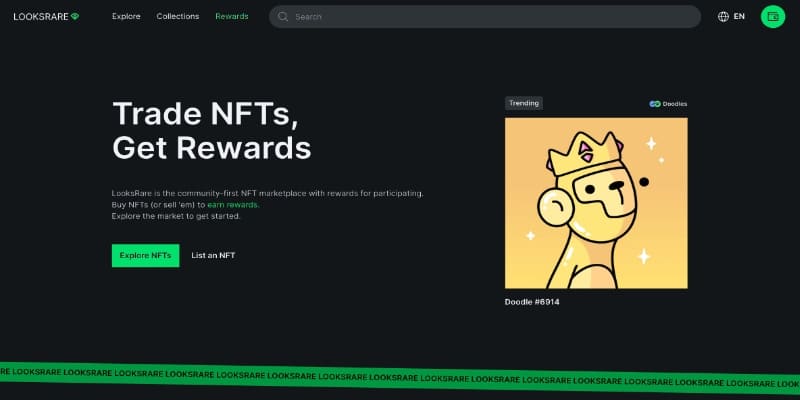Open the Doodle #6914 artwork thumbnail
800x400 pixels.
point(596,203)
